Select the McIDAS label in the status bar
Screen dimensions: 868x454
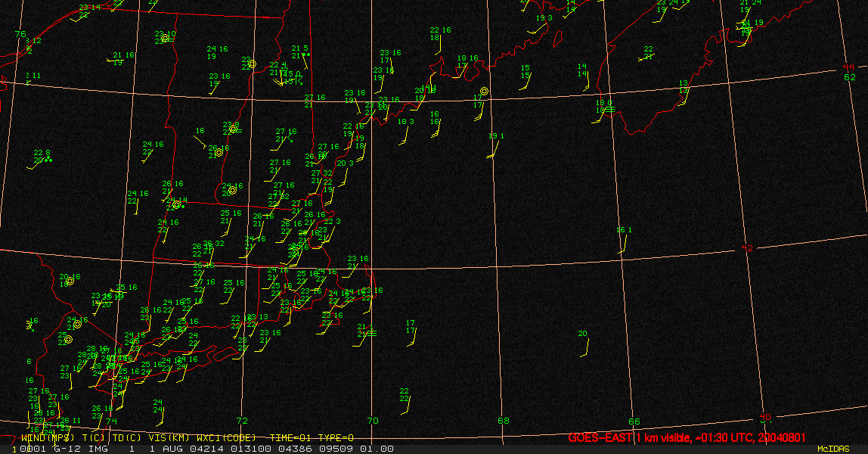tap(833, 449)
